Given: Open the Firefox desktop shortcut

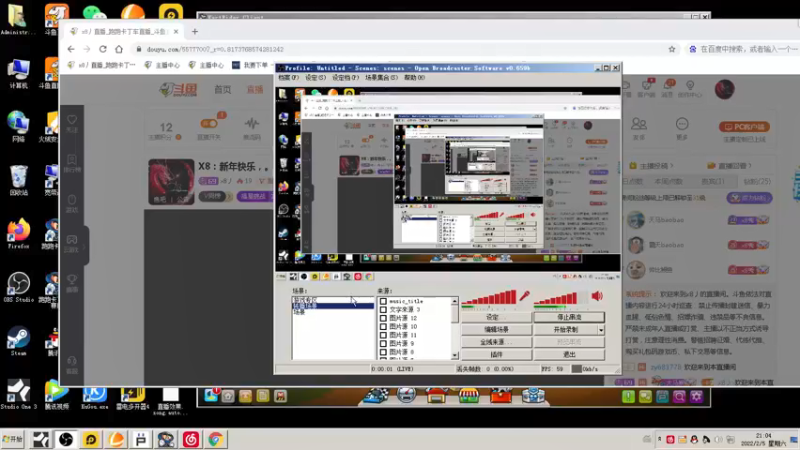Looking at the screenshot, I should [x=18, y=233].
